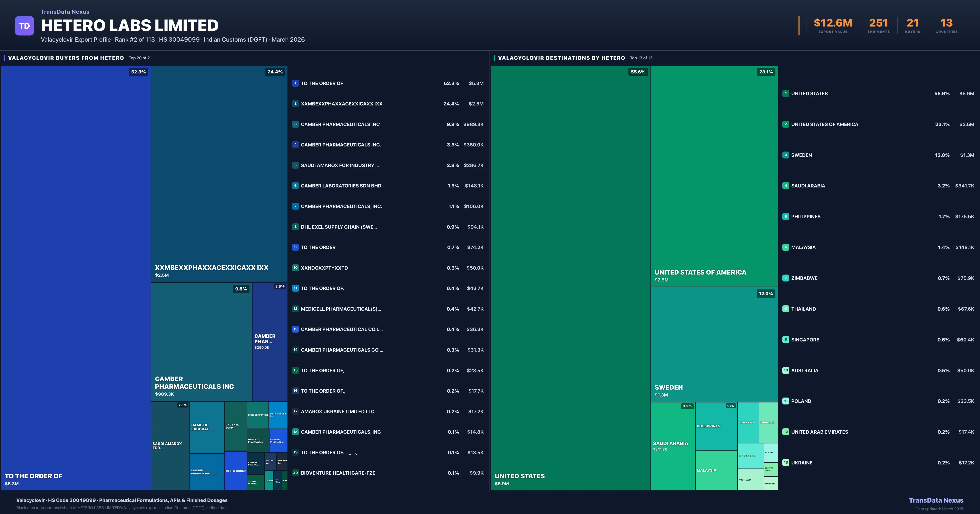Click the TransData Nexus footer link
This screenshot has height=514, width=980.
[936, 500]
